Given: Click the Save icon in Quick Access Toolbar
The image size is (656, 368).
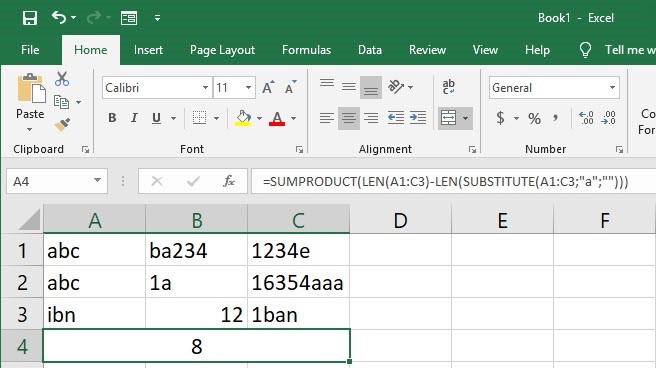Looking at the screenshot, I should pos(30,18).
